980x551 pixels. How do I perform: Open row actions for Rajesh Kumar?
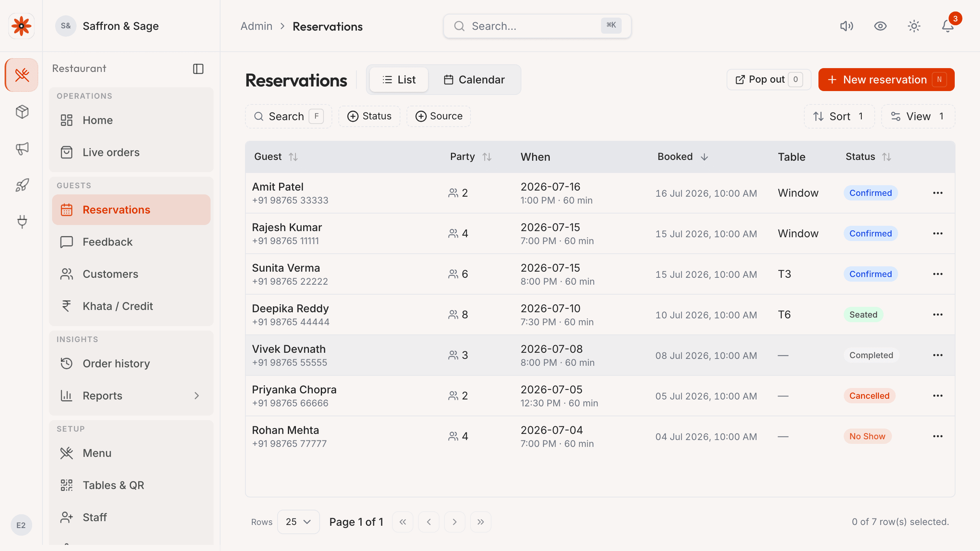click(x=938, y=233)
